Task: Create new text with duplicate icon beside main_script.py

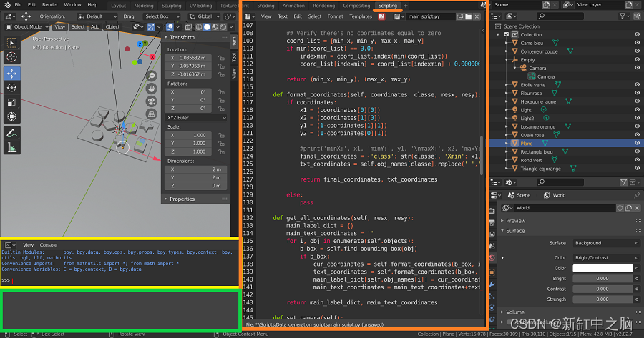Action: [x=460, y=16]
